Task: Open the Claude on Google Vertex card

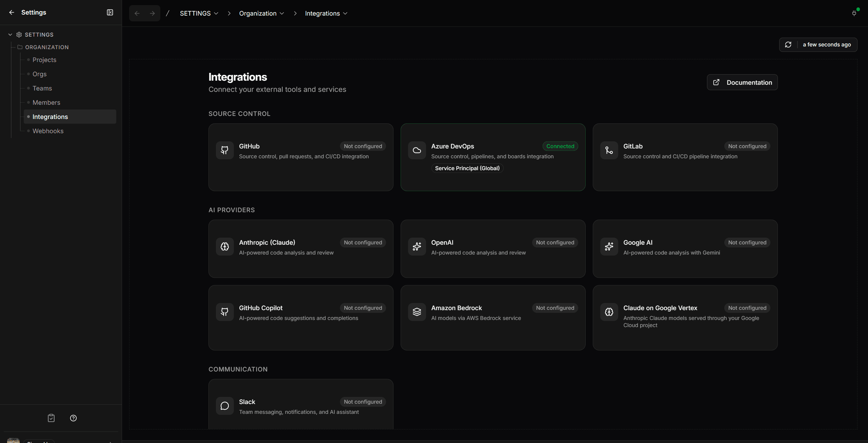Action: 685,318
